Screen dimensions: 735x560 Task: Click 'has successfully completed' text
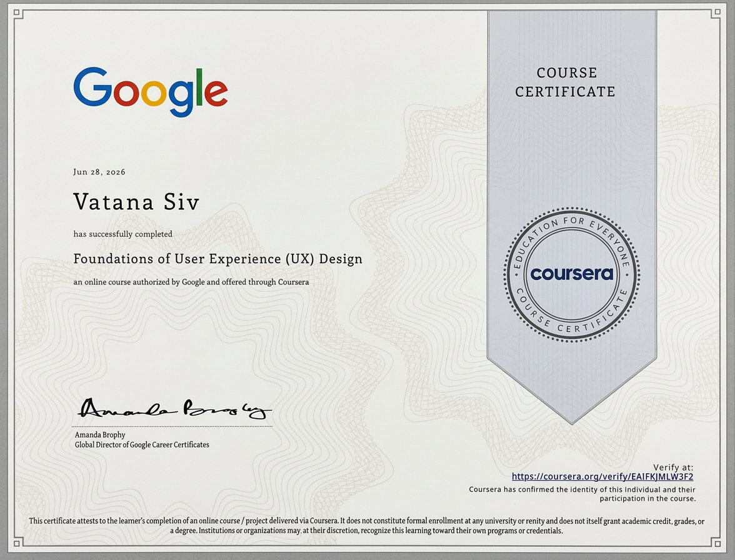pos(122,234)
